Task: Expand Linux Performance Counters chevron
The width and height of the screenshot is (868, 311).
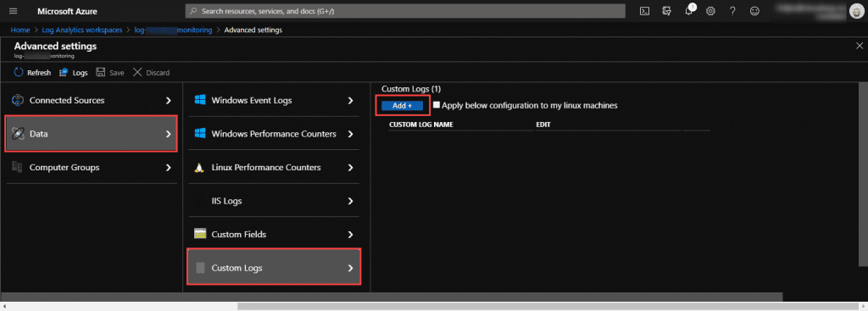Action: click(x=350, y=167)
